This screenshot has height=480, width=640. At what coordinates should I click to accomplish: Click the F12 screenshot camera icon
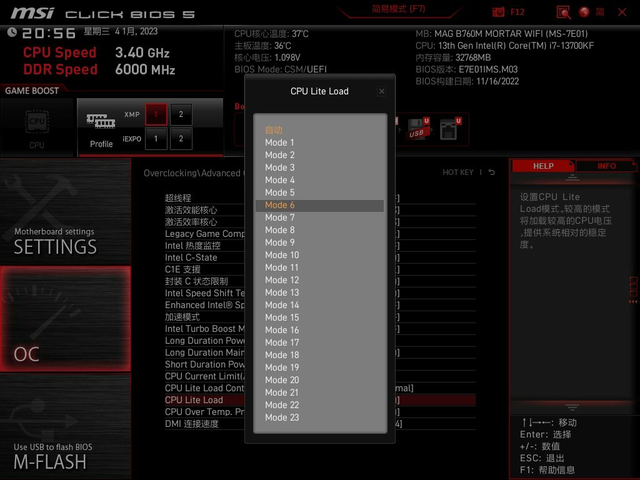498,12
